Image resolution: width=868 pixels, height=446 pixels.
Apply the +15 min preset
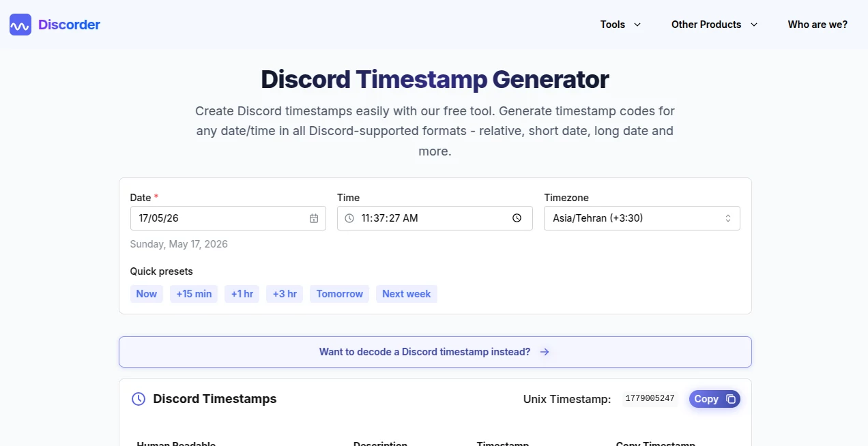tap(194, 294)
